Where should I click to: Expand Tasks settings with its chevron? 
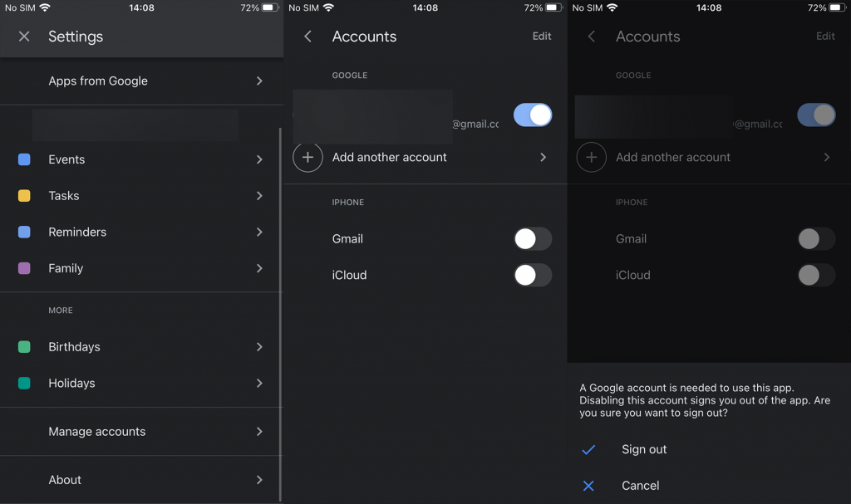click(x=259, y=196)
